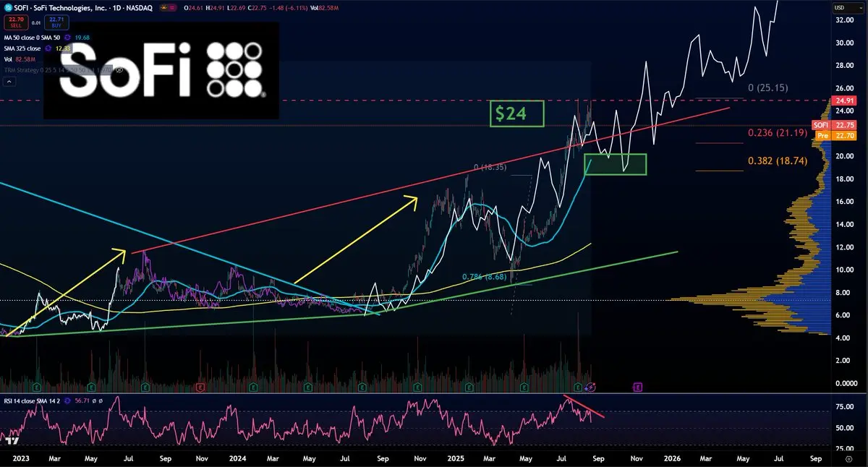Click the 24.91 red price label
868x467 pixels.
coord(845,100)
